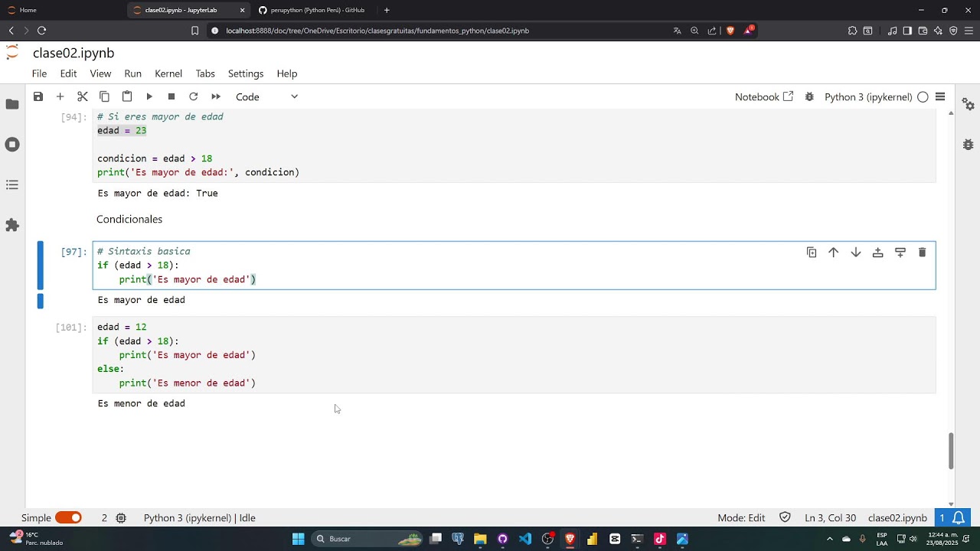This screenshot has height=551, width=980.
Task: Open browser extensions puzzle icon
Action: (852, 31)
